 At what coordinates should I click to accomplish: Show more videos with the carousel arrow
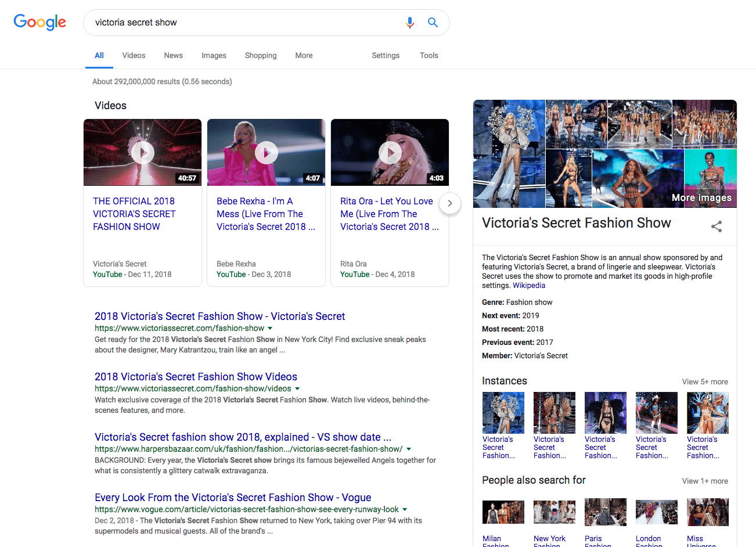click(x=450, y=203)
